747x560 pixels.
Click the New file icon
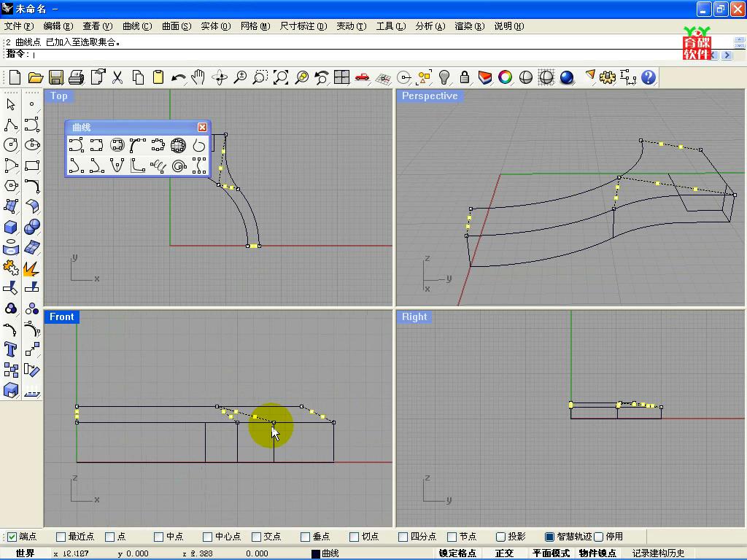coord(15,77)
